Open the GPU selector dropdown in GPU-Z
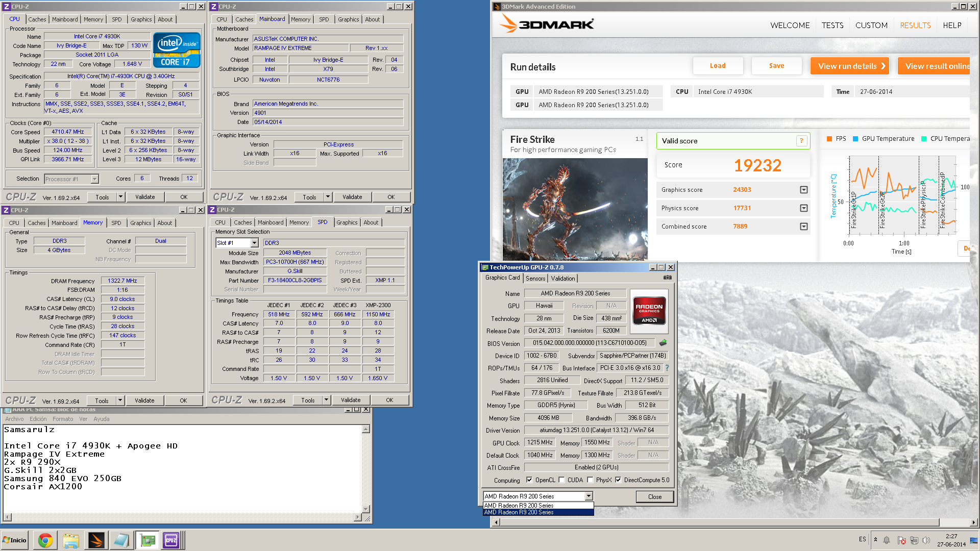This screenshot has height=551, width=980. click(x=589, y=496)
